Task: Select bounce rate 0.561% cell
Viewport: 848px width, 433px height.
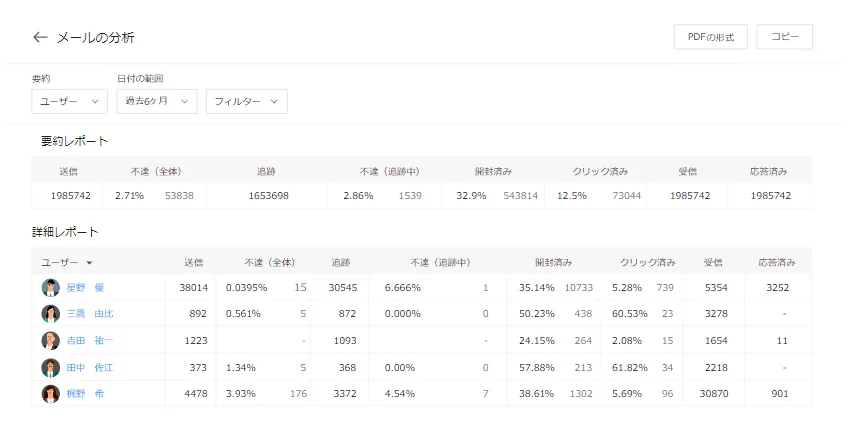Action: [243, 314]
